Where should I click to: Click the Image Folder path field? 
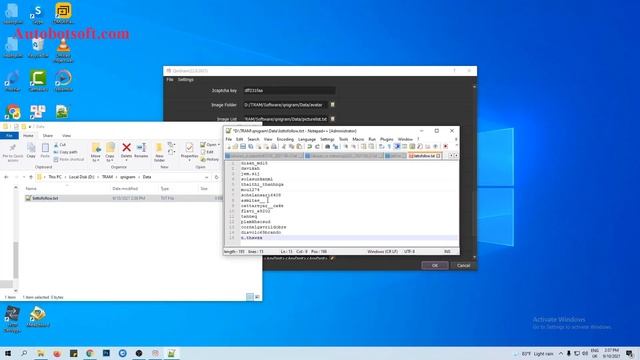point(285,105)
